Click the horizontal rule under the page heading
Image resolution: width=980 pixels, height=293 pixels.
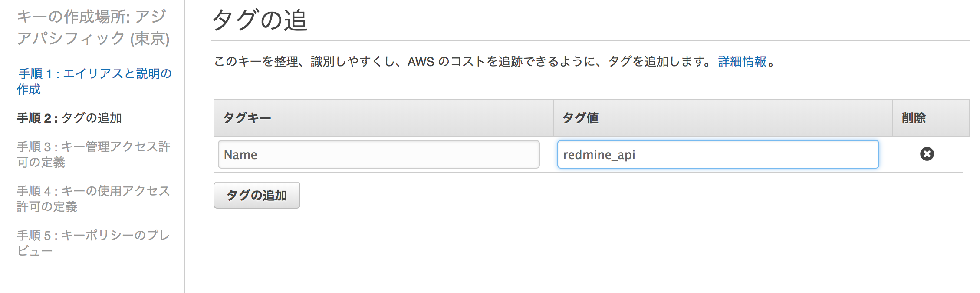pos(590,40)
